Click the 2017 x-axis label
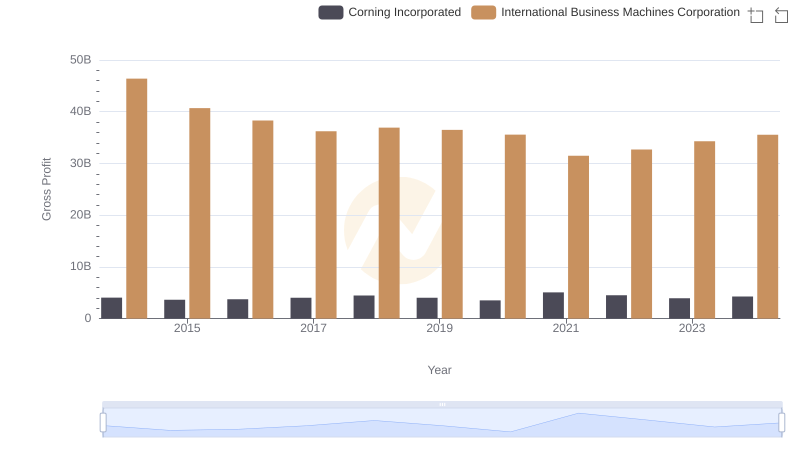Viewport: 800px width, 461px height. tap(313, 328)
